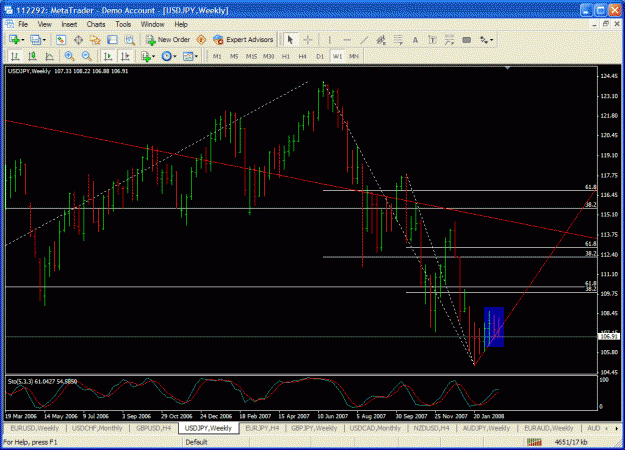Image resolution: width=625 pixels, height=450 pixels.
Task: Expand the Periods dropdown arrow
Action: 175,57
